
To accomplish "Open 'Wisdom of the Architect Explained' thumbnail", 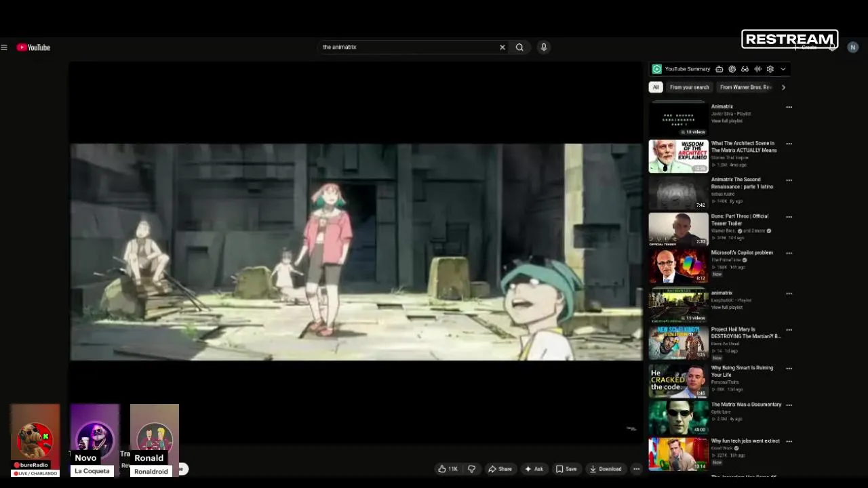I will (x=679, y=156).
